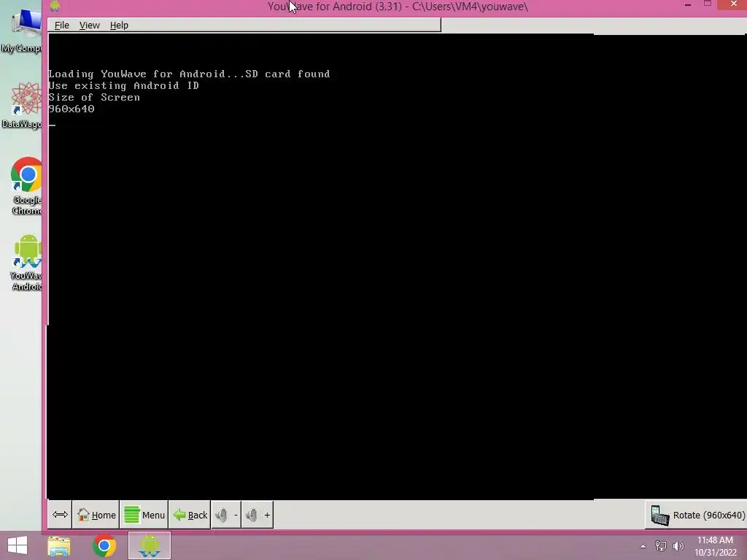Select YouWave taskbar button

pos(149,545)
